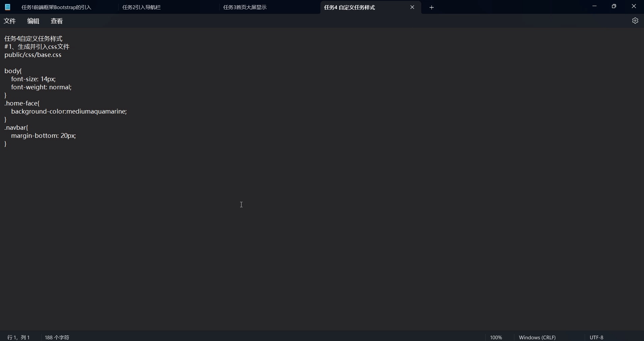
Task: Open the 文件 menu
Action: pos(10,21)
